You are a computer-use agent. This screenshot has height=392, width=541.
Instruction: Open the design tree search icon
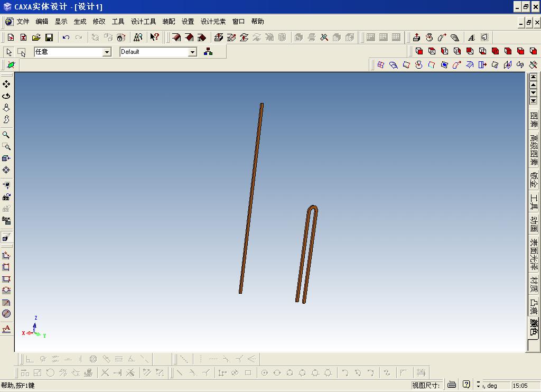click(138, 38)
